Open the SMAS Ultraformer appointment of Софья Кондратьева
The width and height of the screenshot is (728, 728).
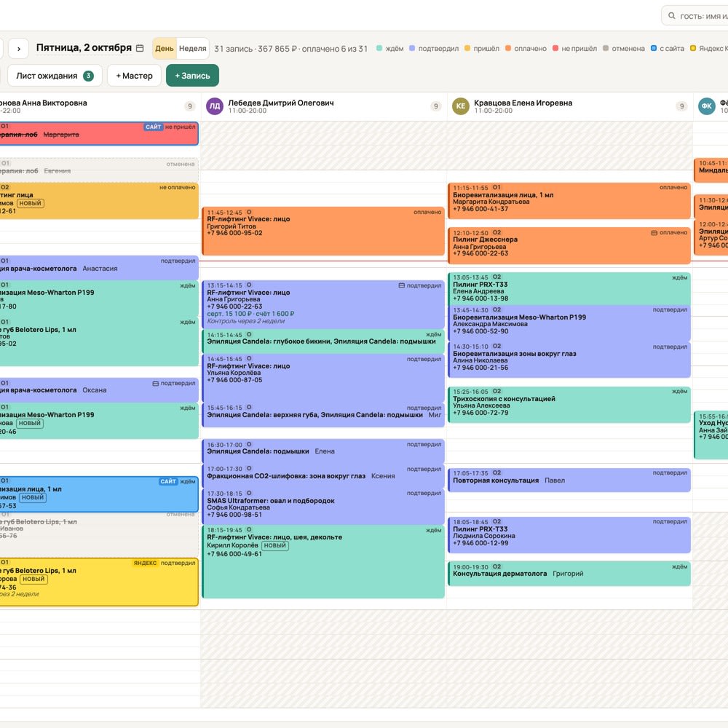tap(323, 507)
